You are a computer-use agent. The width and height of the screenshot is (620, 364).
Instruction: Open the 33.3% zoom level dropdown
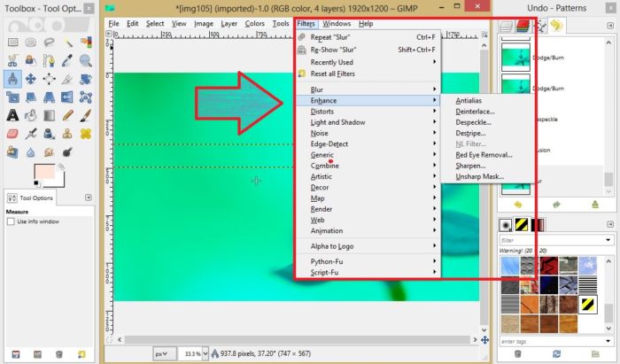pos(192,353)
